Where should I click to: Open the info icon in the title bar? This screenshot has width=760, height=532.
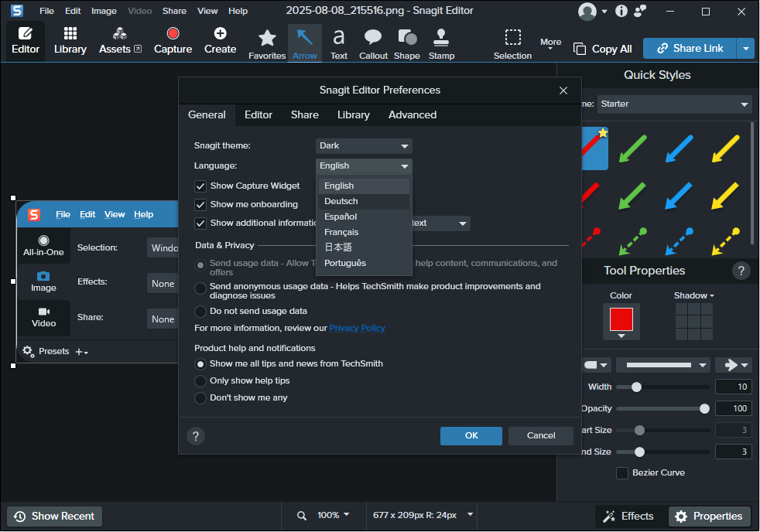click(621, 11)
